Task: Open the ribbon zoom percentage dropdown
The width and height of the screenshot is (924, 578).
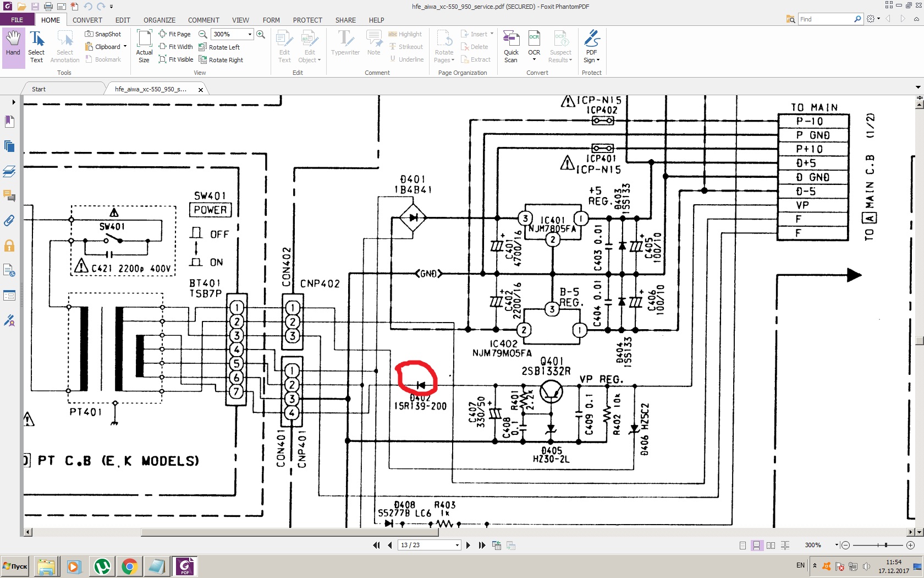Action: tap(250, 34)
